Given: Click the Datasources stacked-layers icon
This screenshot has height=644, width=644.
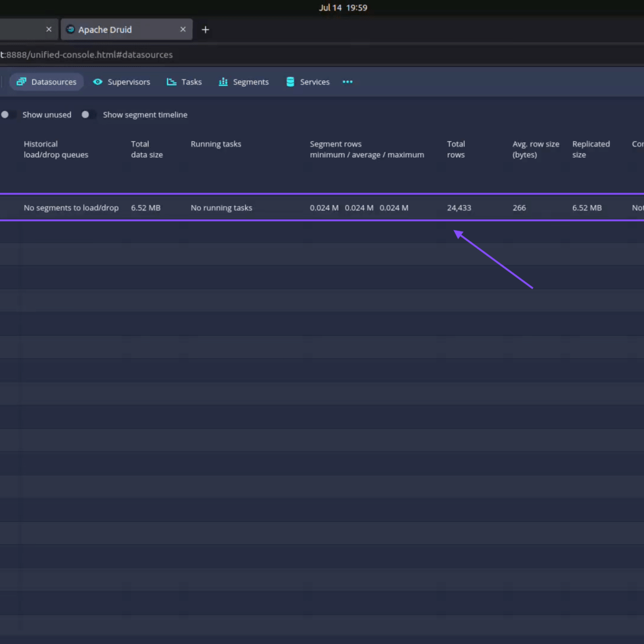Looking at the screenshot, I should (21, 82).
